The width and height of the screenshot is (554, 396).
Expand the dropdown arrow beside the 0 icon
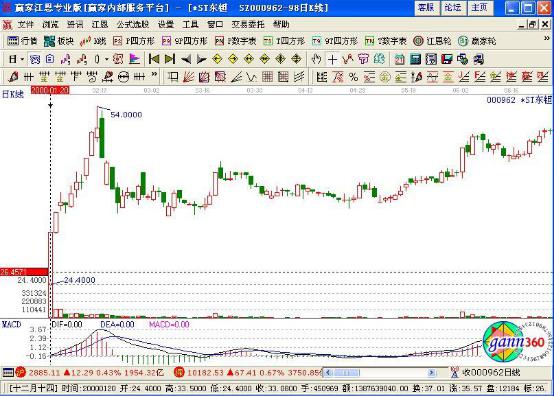pyautogui.click(x=106, y=59)
